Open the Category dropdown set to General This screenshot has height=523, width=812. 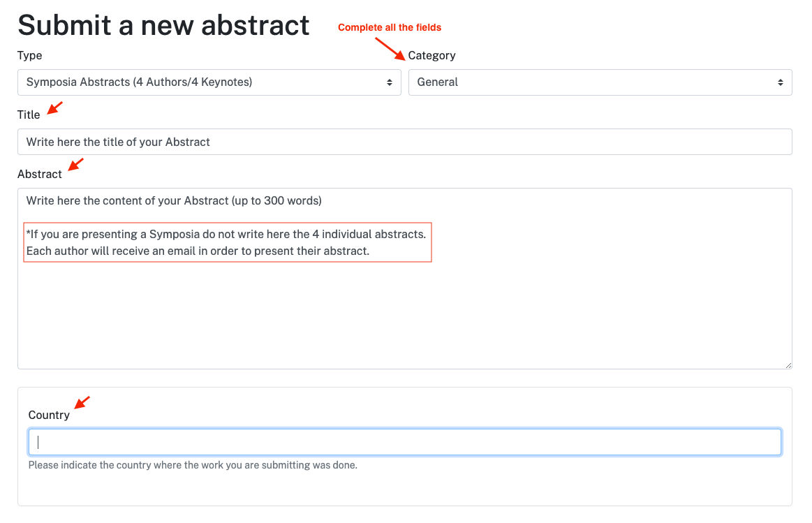600,82
